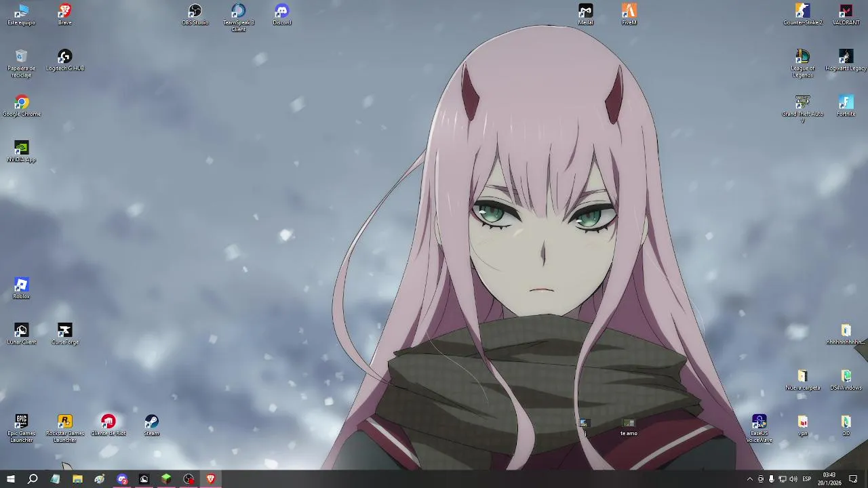Open the notification Action Center
Viewport: 868px width, 488px height.
854,479
